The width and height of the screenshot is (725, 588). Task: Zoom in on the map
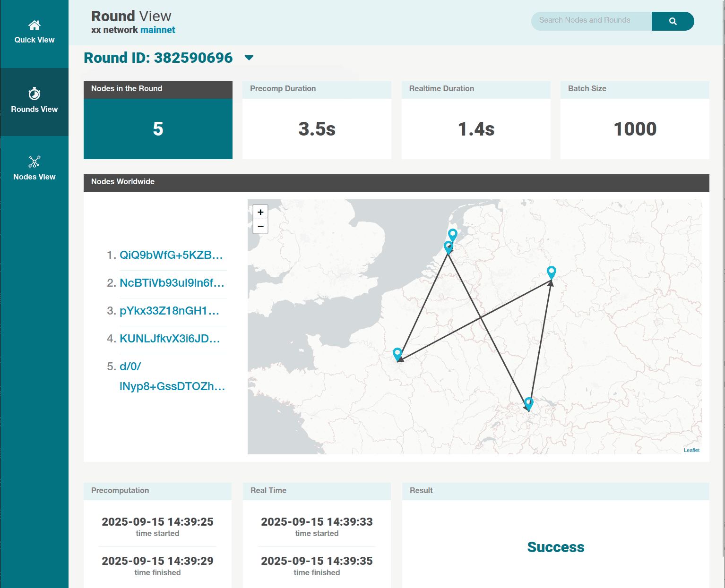coord(260,212)
